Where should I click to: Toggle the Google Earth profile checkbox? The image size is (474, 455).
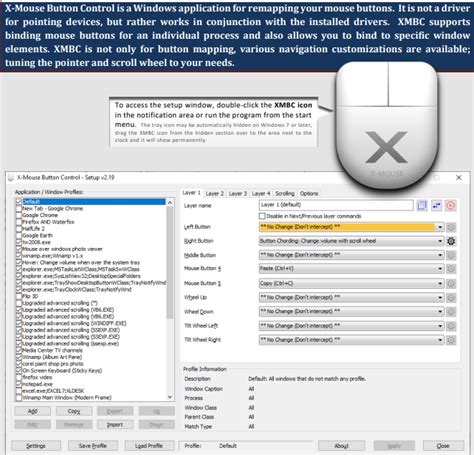click(x=19, y=235)
